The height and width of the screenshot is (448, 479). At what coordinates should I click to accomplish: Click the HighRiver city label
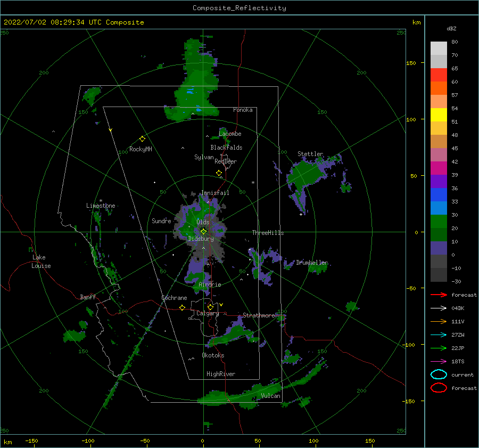pyautogui.click(x=221, y=374)
